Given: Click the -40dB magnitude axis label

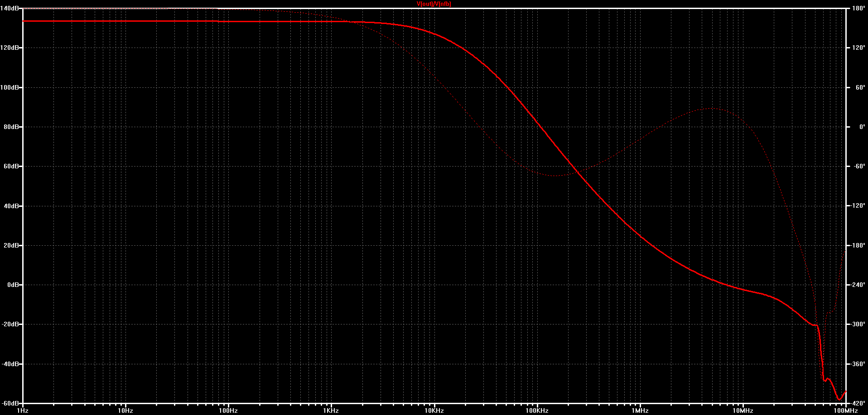Looking at the screenshot, I should [10, 364].
